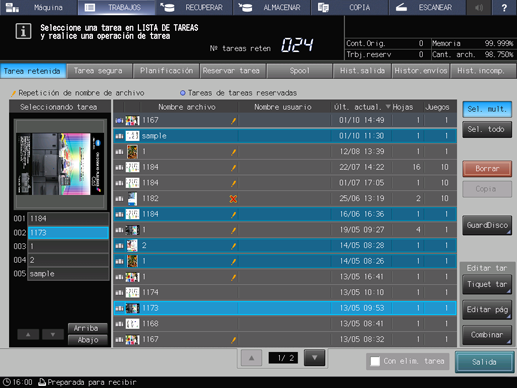This screenshot has width=517, height=388.
Task: Select the Tarea retenida tab
Action: click(32, 71)
